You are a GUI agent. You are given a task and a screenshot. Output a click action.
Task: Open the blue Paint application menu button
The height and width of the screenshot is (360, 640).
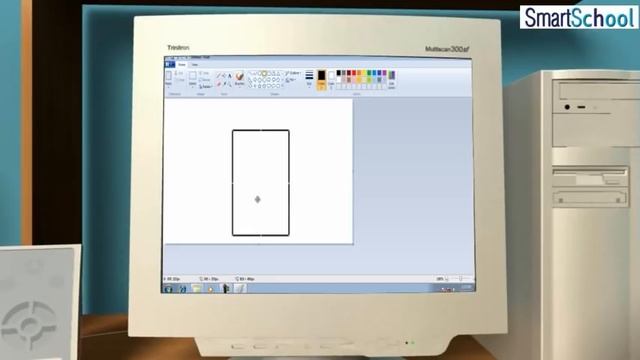tap(170, 64)
